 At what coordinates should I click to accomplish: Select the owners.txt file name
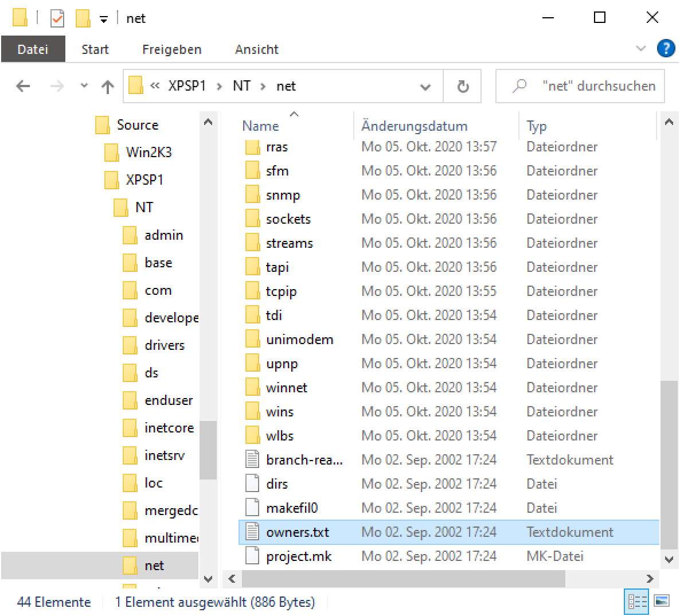(x=298, y=532)
